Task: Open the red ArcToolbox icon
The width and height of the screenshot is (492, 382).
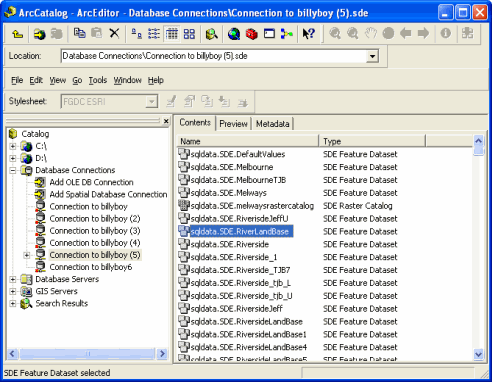Action: 252,34
